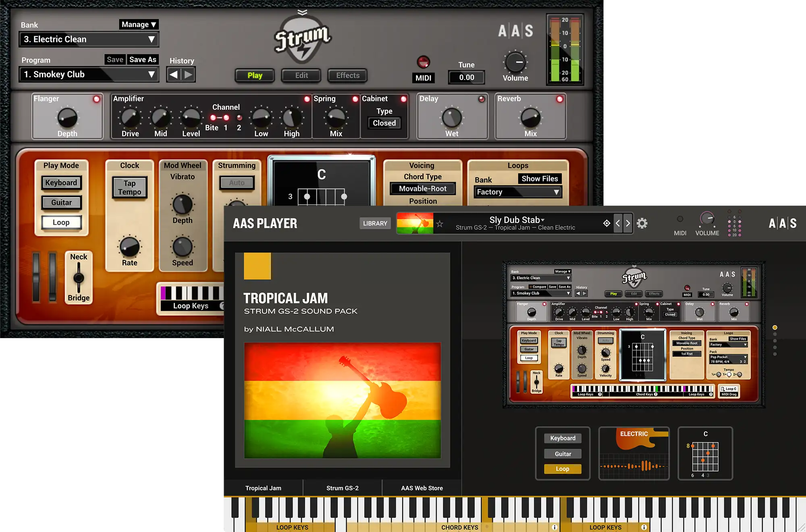The image size is (806, 532).
Task: Click the Tune value field 0.00
Action: click(467, 77)
